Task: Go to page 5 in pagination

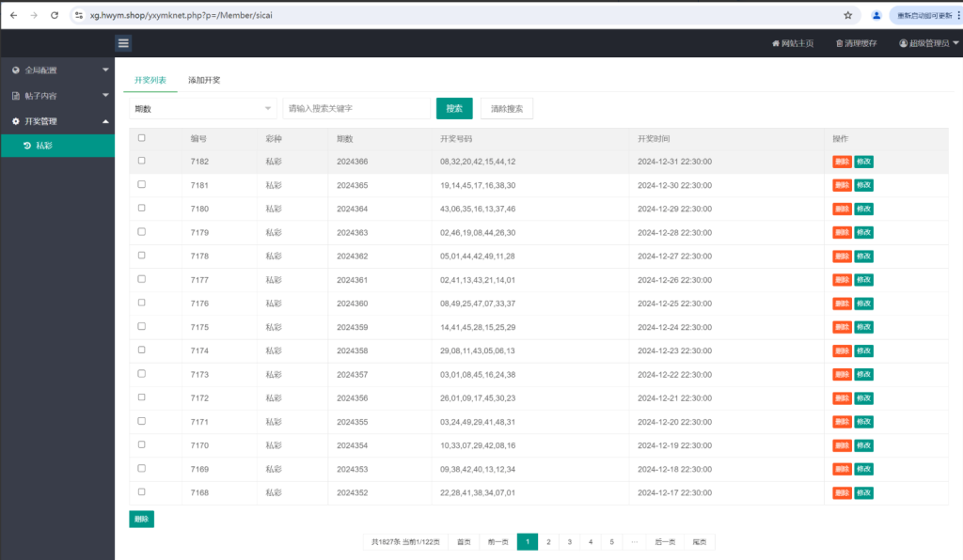Action: coord(611,542)
